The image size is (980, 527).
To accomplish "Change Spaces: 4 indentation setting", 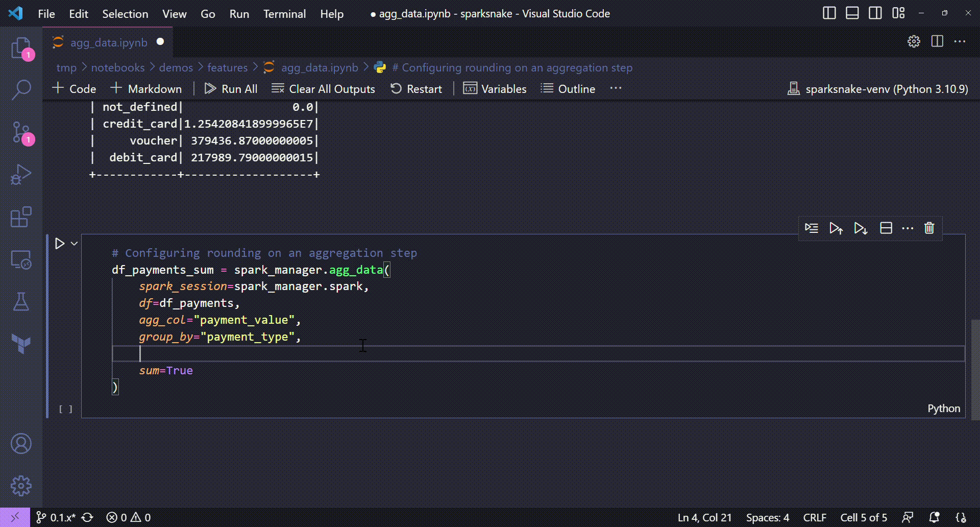I will (768, 517).
